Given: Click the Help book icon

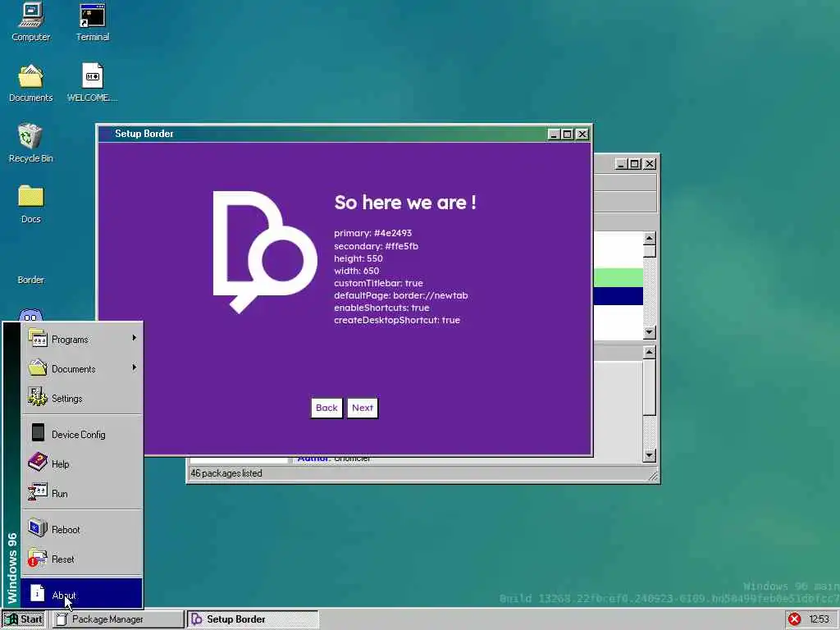Looking at the screenshot, I should [38, 463].
